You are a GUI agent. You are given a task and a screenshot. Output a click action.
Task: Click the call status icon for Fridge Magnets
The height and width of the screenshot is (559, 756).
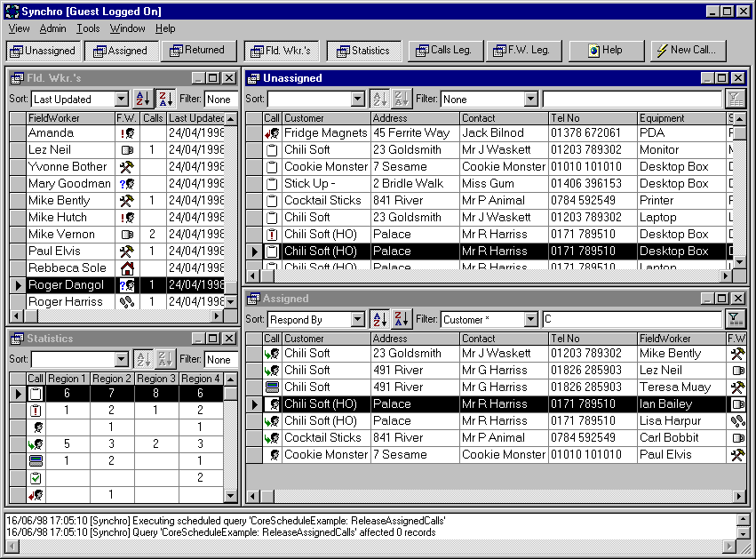272,133
